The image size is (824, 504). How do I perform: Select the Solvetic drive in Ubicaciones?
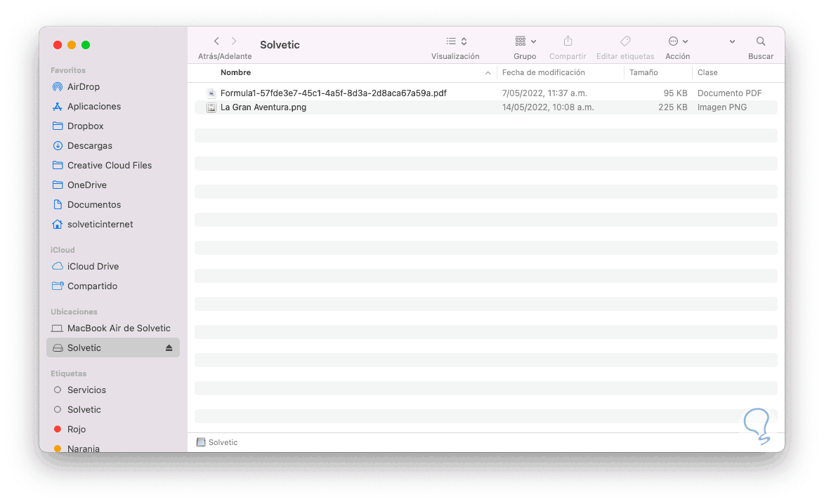113,347
